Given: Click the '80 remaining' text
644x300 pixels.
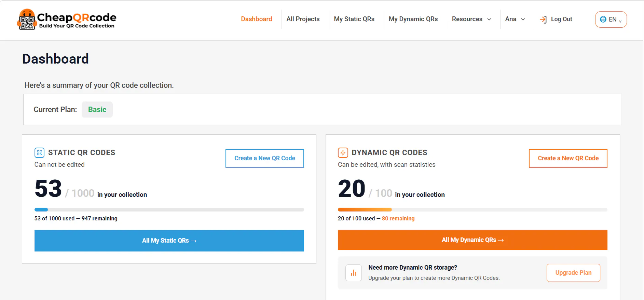Looking at the screenshot, I should click(398, 218).
